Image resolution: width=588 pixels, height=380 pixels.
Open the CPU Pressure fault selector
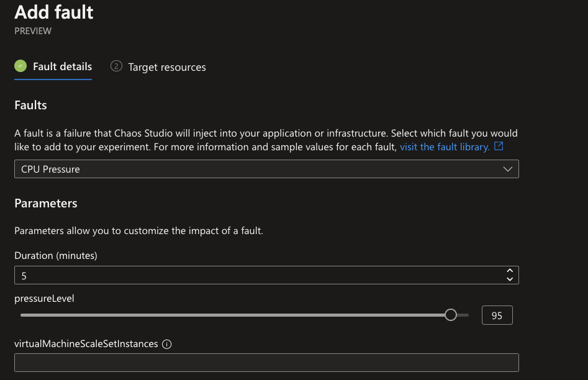(266, 169)
